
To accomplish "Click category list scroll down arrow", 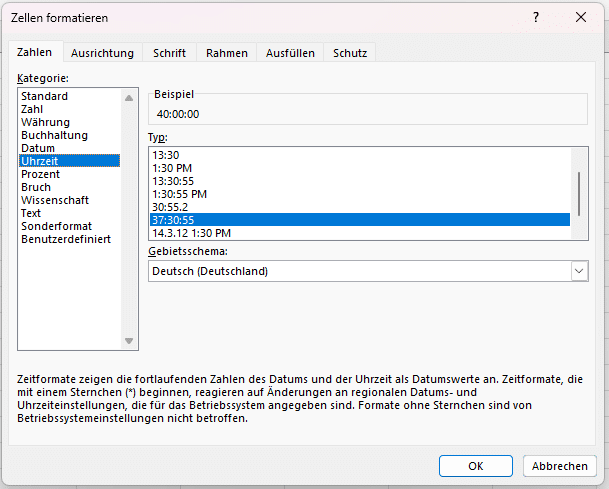I will click(129, 341).
